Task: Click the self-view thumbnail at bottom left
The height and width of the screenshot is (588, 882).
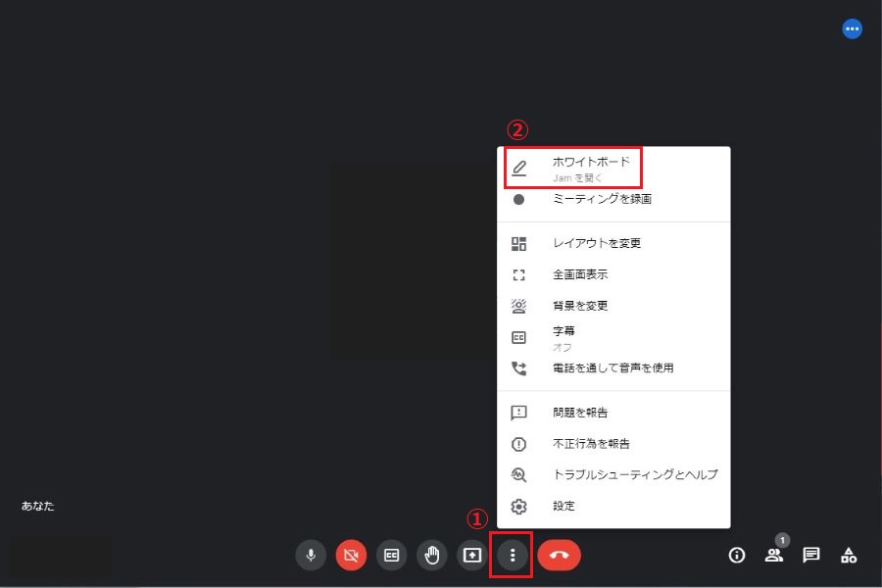Action: [x=60, y=557]
